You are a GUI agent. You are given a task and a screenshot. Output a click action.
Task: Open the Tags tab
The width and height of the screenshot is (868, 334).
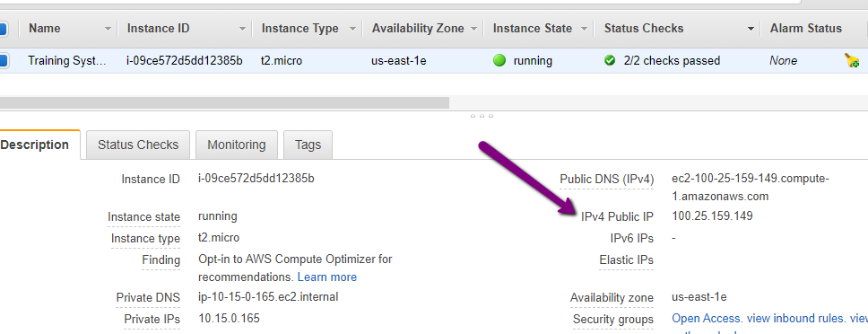point(308,145)
